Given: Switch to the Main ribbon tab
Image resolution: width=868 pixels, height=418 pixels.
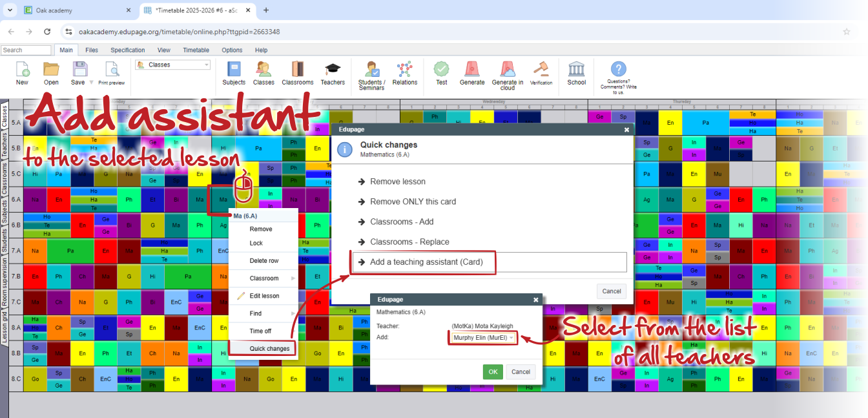Looking at the screenshot, I should pos(66,50).
